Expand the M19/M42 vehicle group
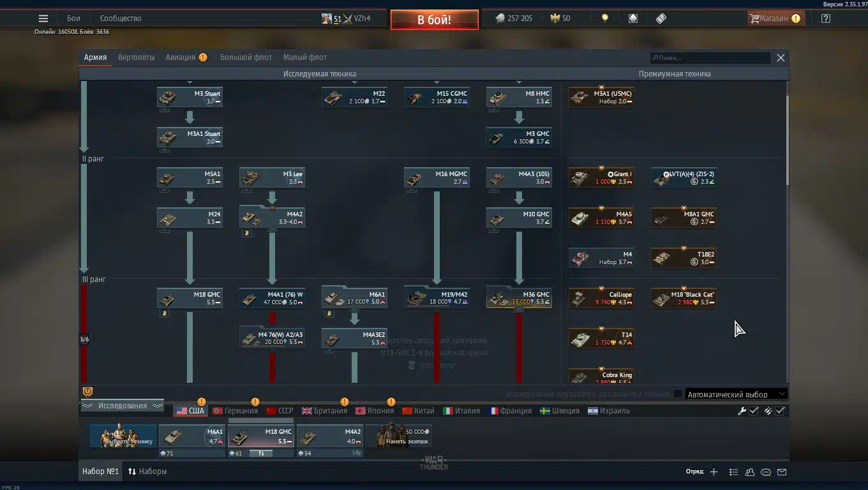The height and width of the screenshot is (490, 868). click(x=437, y=299)
